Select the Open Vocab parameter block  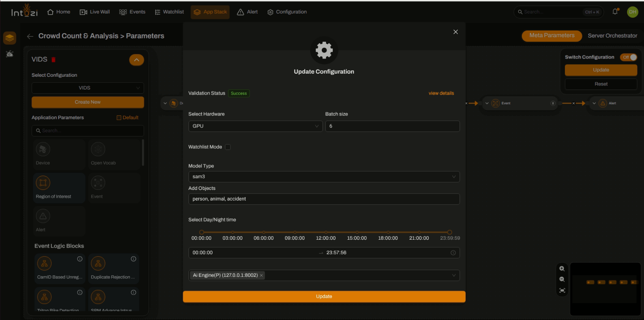click(114, 155)
